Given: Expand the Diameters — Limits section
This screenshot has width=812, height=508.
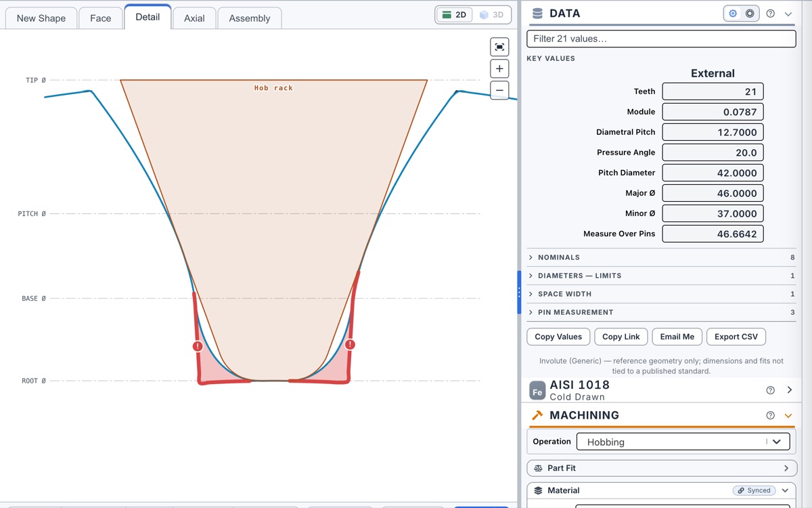Looking at the screenshot, I should (x=661, y=276).
